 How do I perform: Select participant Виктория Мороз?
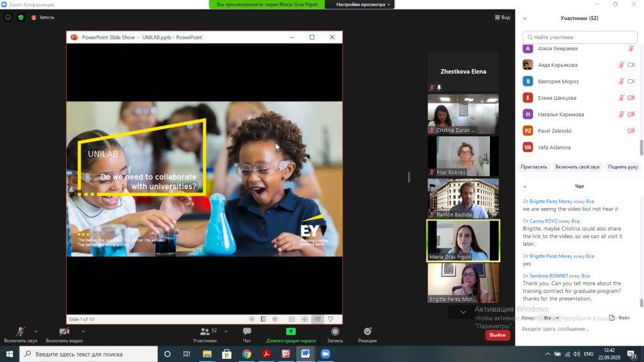click(x=579, y=81)
